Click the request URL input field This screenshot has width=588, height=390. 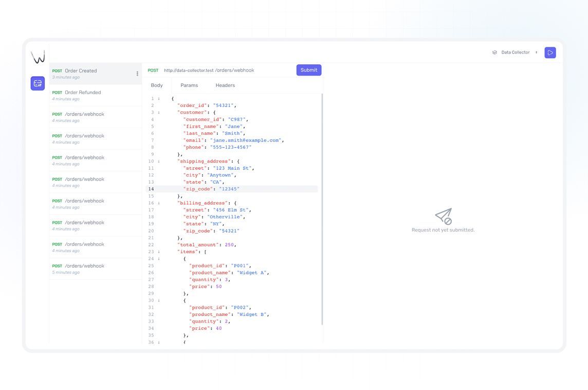[226, 70]
